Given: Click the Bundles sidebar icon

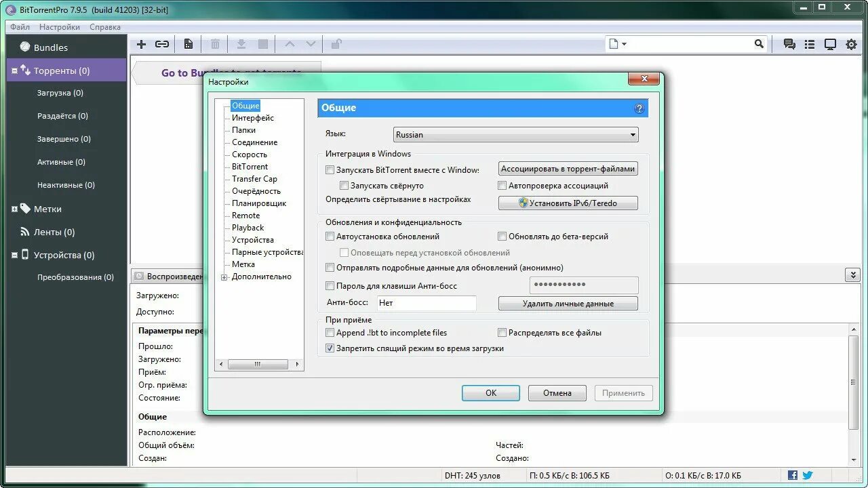Looking at the screenshot, I should pos(25,47).
